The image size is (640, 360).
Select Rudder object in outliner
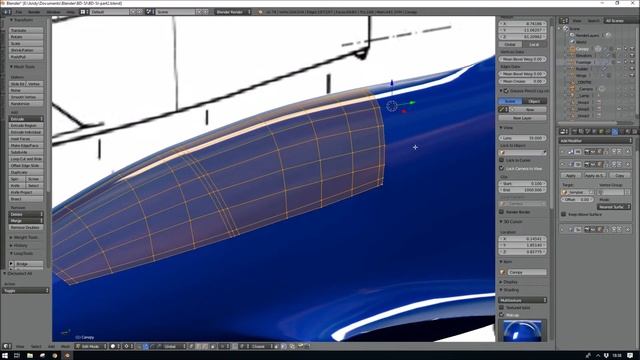pyautogui.click(x=582, y=69)
